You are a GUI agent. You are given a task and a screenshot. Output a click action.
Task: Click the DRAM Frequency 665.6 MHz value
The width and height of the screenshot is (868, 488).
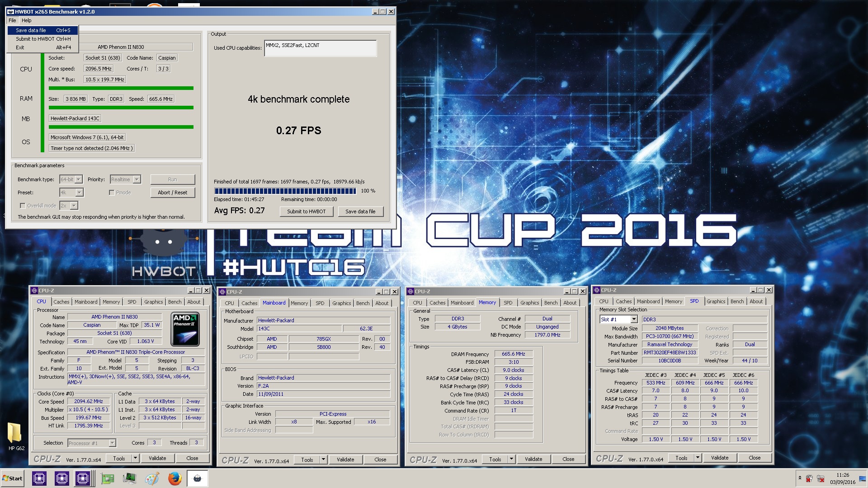[x=514, y=354]
